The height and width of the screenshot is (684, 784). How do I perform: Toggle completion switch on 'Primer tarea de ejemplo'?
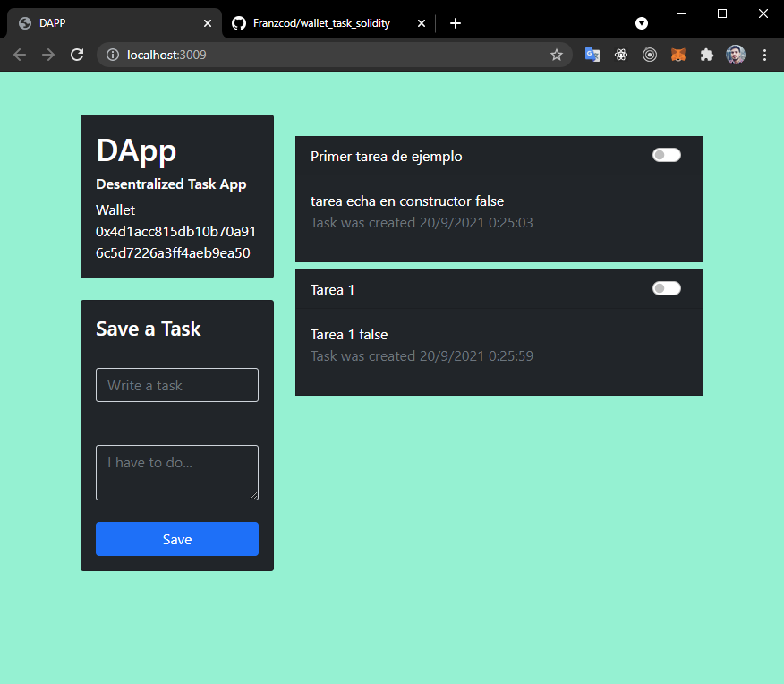[x=666, y=154]
